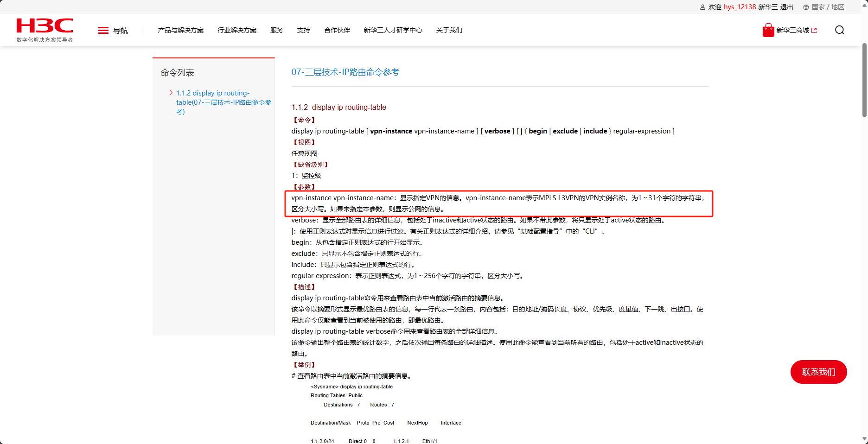Click the 1.1.2 display ip routing-table section heading

coord(339,107)
